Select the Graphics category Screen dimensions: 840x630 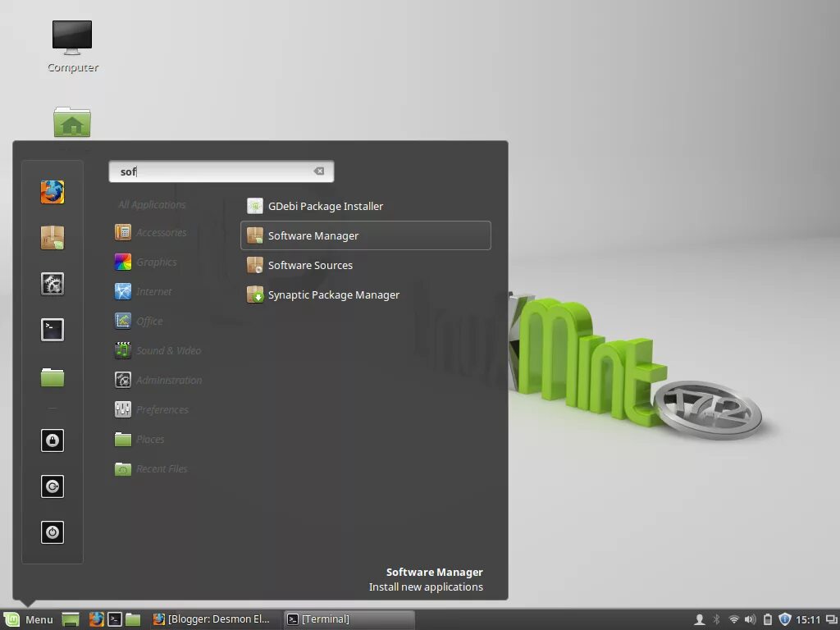tap(146, 262)
